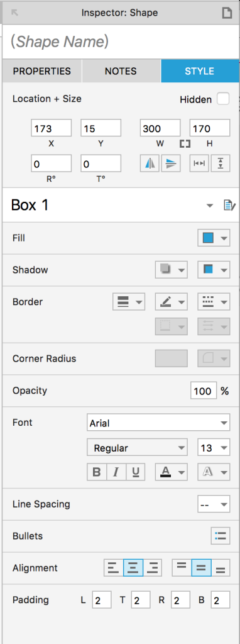
Task: Click the fit height to text icon
Action: [x=221, y=164]
